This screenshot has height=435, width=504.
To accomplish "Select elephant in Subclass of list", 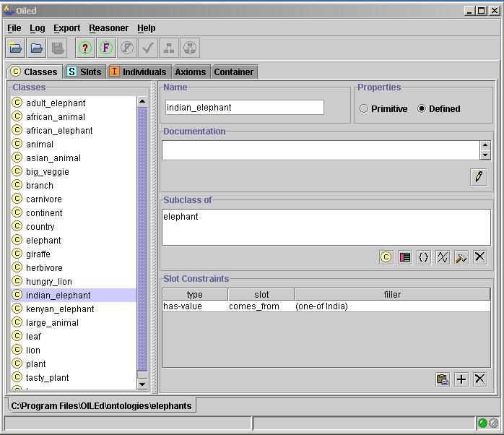I will 181,217.
